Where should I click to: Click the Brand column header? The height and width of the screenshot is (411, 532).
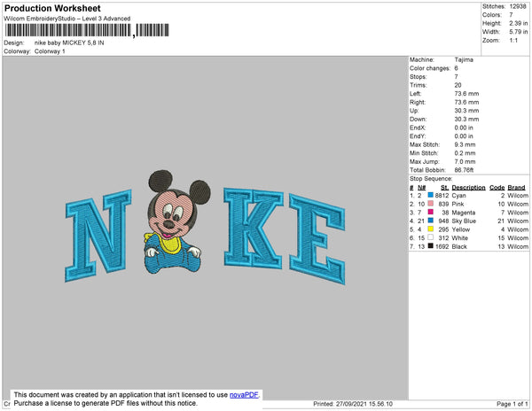(x=516, y=188)
